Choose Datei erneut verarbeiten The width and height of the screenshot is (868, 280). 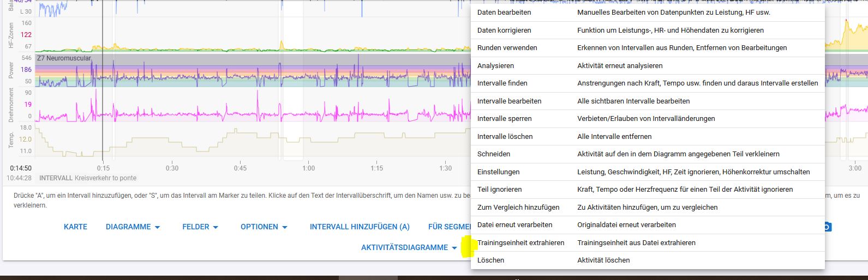pyautogui.click(x=648, y=225)
